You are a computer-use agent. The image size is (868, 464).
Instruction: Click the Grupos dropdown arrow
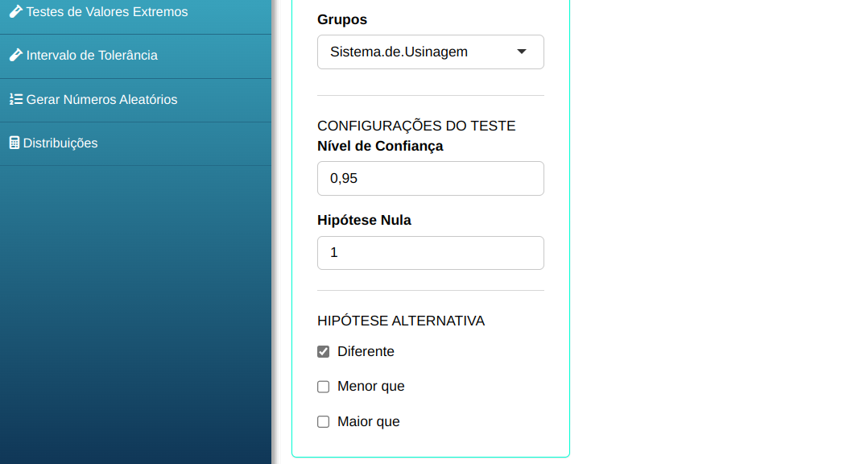[x=522, y=52]
